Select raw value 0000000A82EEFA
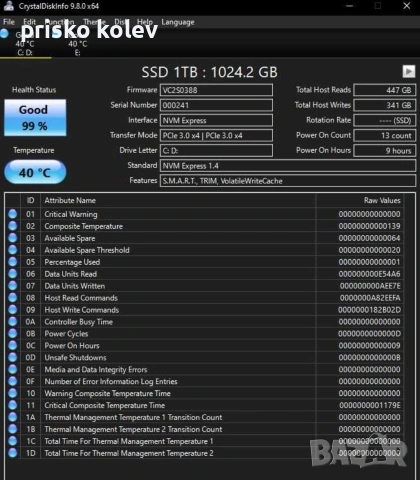The height and width of the screenshot is (480, 420). tap(370, 298)
